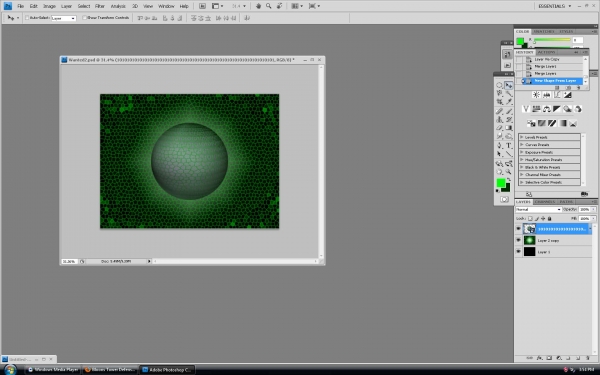The height and width of the screenshot is (375, 600).
Task: Select the Hand tool in toolbox
Action: point(499,172)
